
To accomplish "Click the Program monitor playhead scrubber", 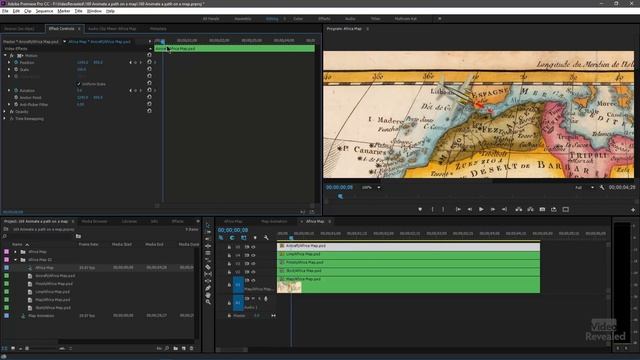I will click(x=340, y=196).
